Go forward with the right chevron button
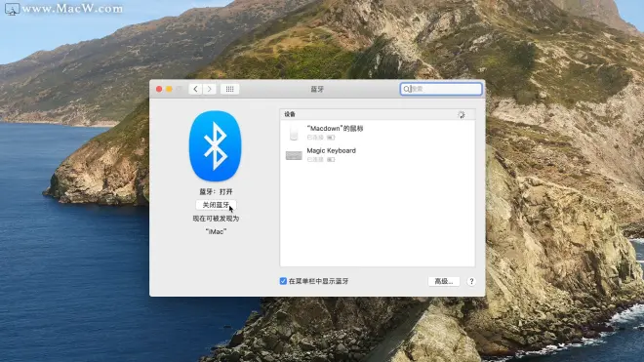 (x=210, y=89)
